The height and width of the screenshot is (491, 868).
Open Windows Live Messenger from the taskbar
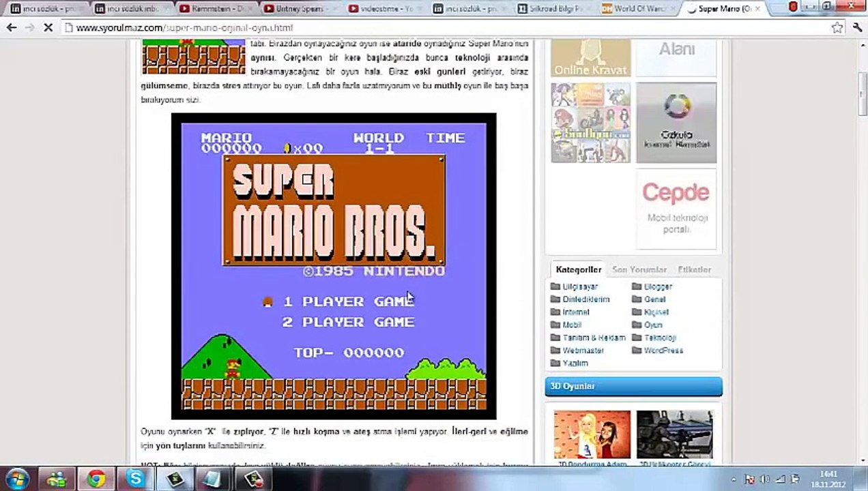(x=57, y=479)
